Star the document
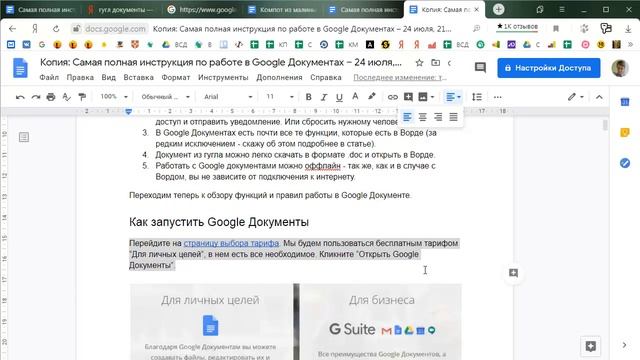 (x=419, y=63)
